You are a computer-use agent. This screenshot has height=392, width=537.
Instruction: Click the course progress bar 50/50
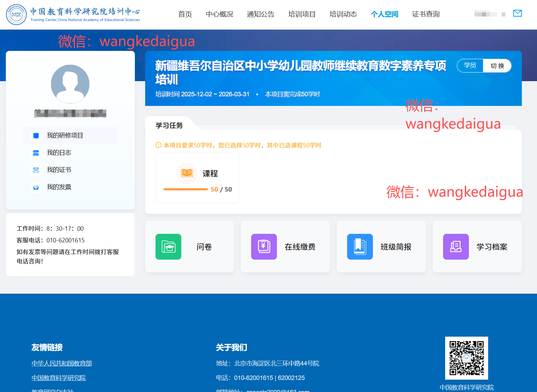[x=186, y=189]
